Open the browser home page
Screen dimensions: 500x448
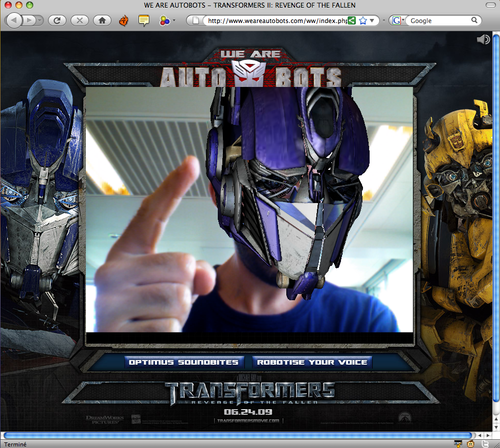click(x=102, y=21)
